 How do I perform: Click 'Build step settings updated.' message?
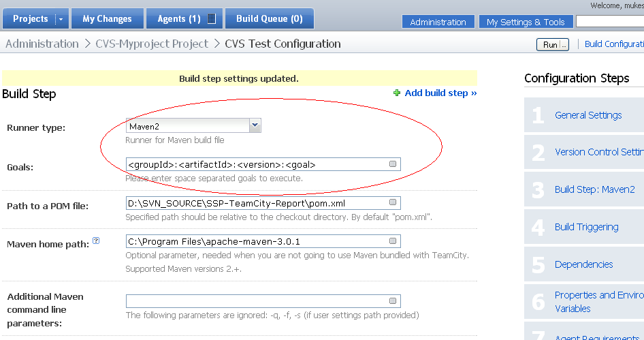[239, 78]
